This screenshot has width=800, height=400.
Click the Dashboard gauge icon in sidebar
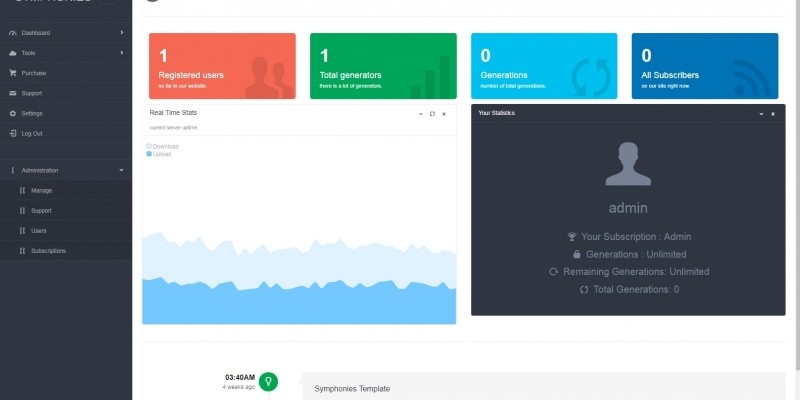(x=12, y=33)
